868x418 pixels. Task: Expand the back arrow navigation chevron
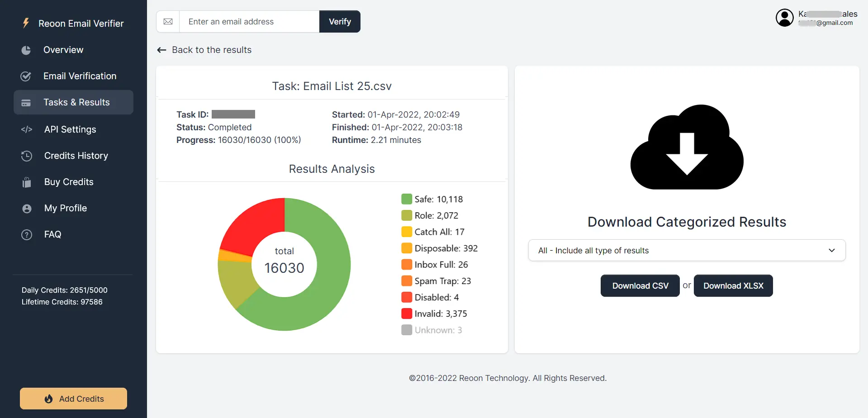[161, 50]
